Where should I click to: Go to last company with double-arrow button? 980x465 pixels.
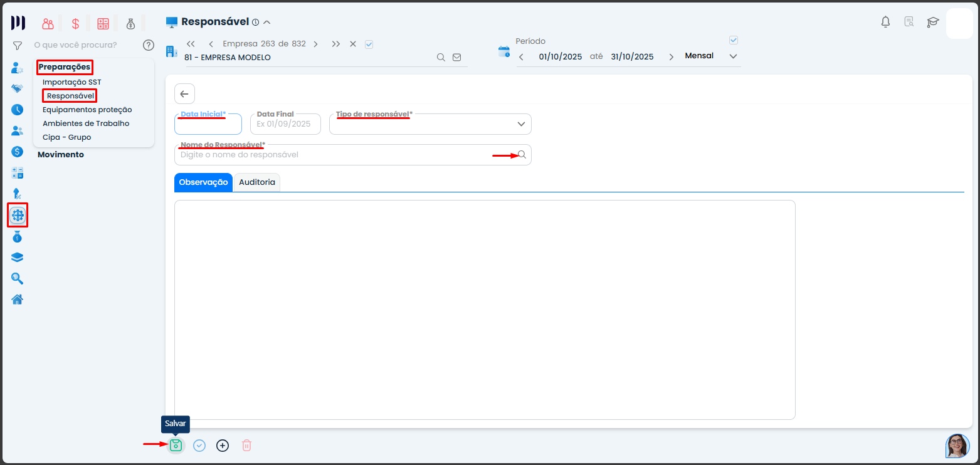tap(336, 44)
